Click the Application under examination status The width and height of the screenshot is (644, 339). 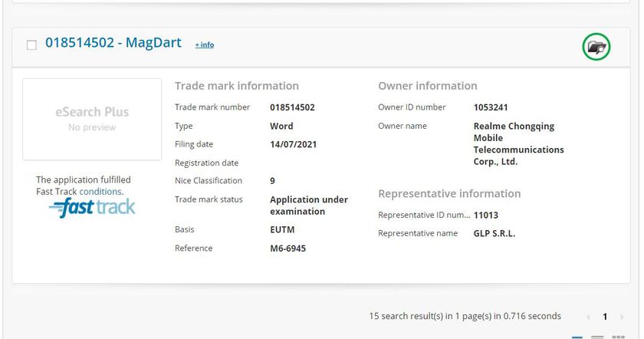pyautogui.click(x=308, y=205)
